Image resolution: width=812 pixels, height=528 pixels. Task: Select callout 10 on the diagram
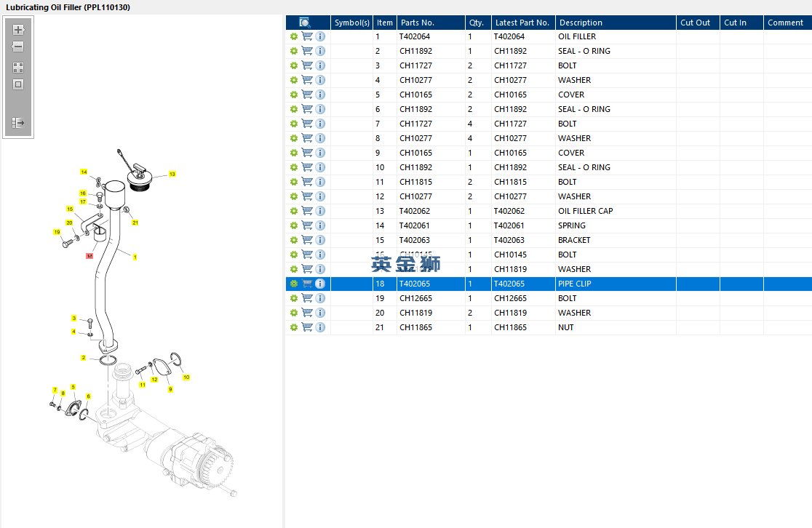click(x=186, y=377)
